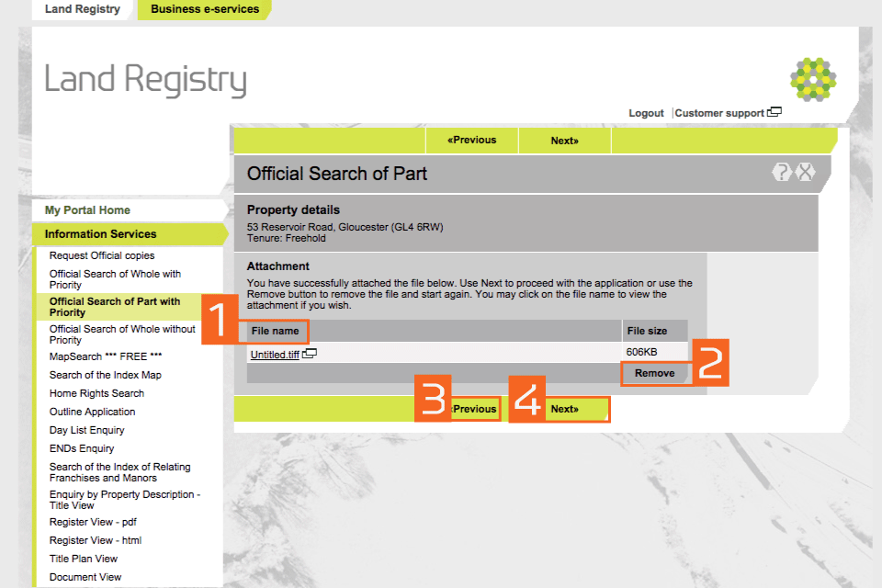Open Request Official copies
The height and width of the screenshot is (588, 882).
[x=102, y=255]
